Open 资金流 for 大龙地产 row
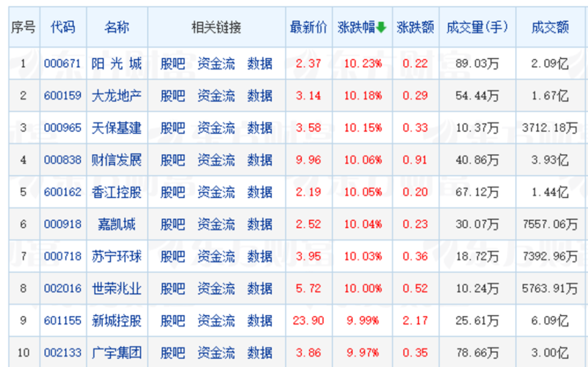The width and height of the screenshot is (588, 367). point(216,96)
